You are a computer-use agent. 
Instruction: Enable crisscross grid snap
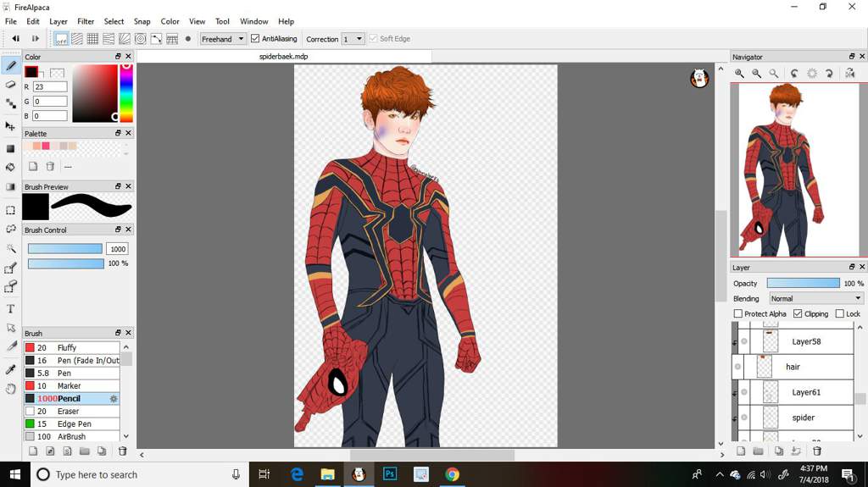92,39
